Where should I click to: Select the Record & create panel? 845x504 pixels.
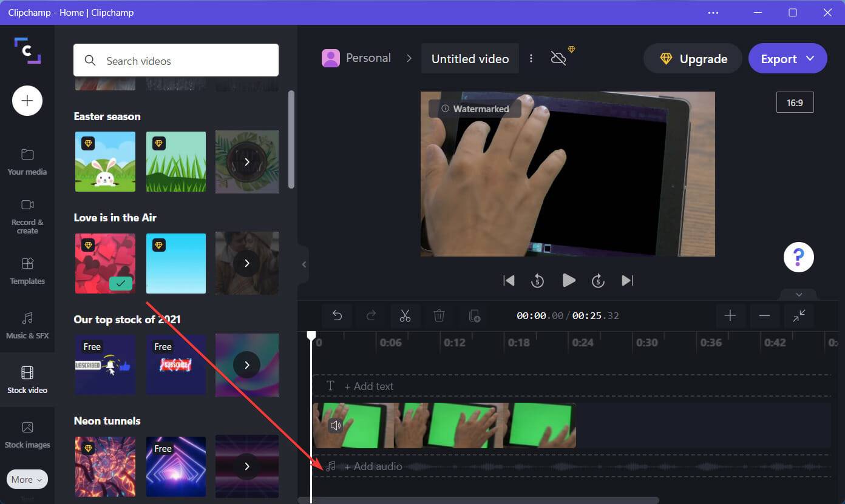point(27,217)
